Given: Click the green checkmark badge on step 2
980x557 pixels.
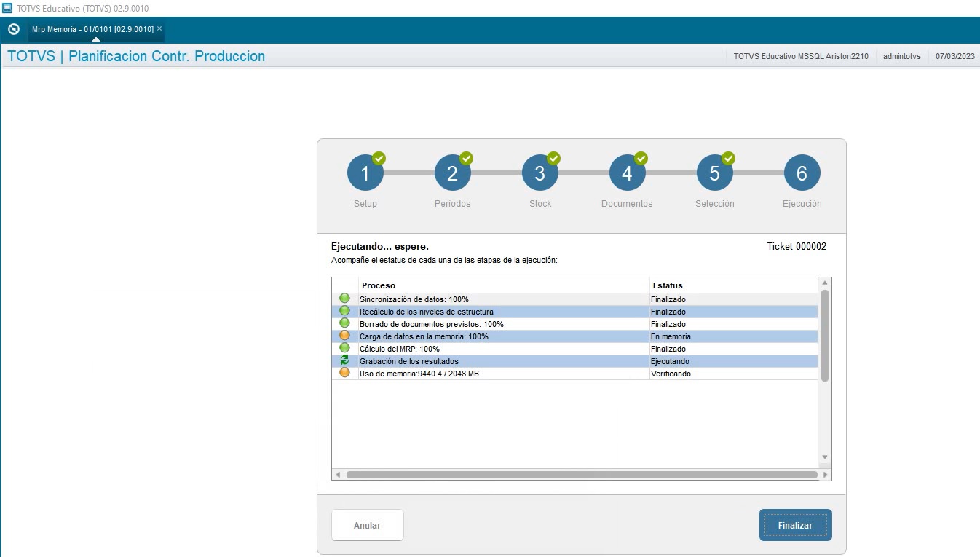Looking at the screenshot, I should coord(467,158).
